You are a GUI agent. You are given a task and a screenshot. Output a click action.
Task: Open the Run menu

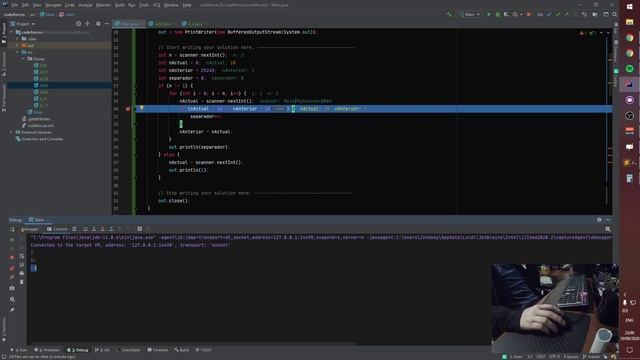131,5
